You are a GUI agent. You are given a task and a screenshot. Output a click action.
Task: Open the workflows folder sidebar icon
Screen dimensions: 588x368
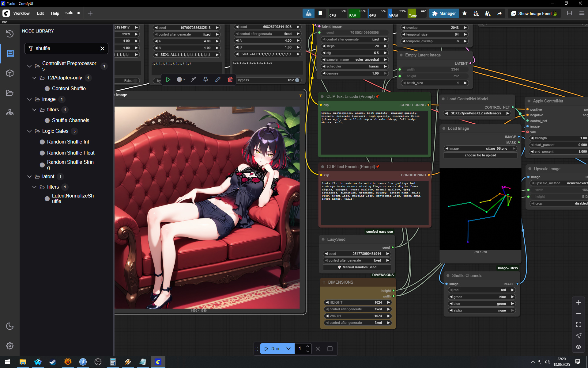tap(10, 93)
